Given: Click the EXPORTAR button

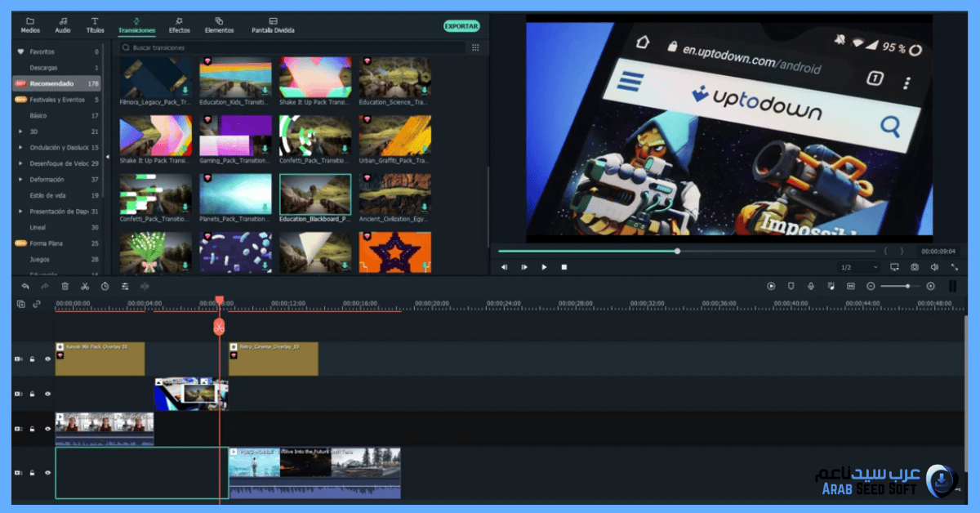Looking at the screenshot, I should (x=461, y=26).
